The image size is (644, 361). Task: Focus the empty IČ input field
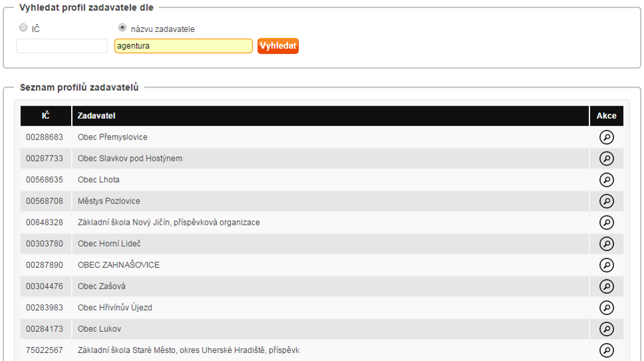(x=62, y=46)
